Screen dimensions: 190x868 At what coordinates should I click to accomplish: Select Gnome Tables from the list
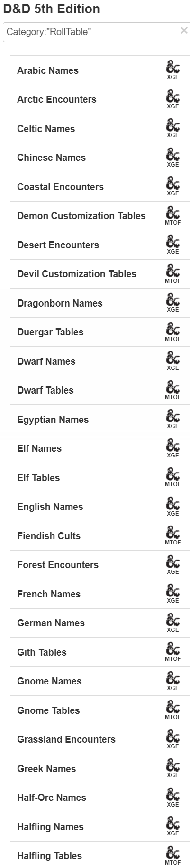100,710
